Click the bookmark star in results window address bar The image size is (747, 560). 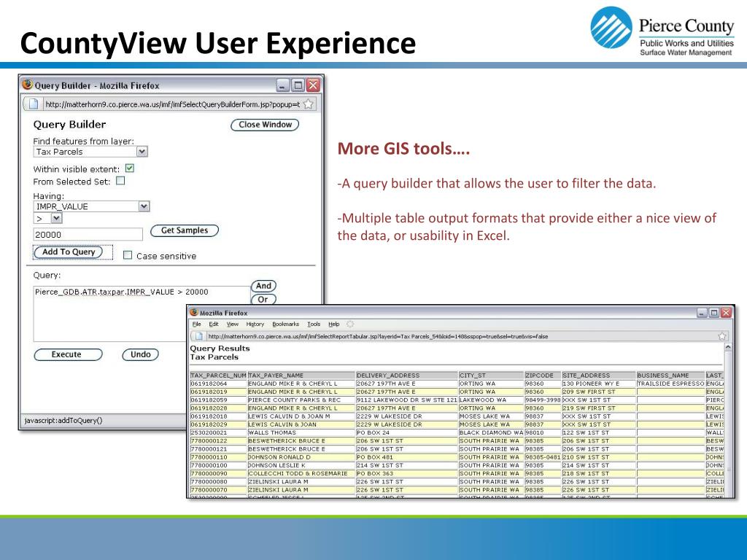point(722,335)
